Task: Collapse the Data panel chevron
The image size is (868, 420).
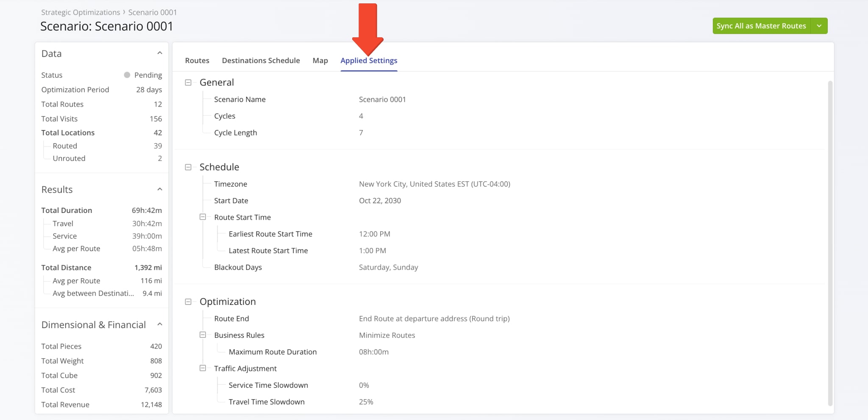Action: (160, 53)
